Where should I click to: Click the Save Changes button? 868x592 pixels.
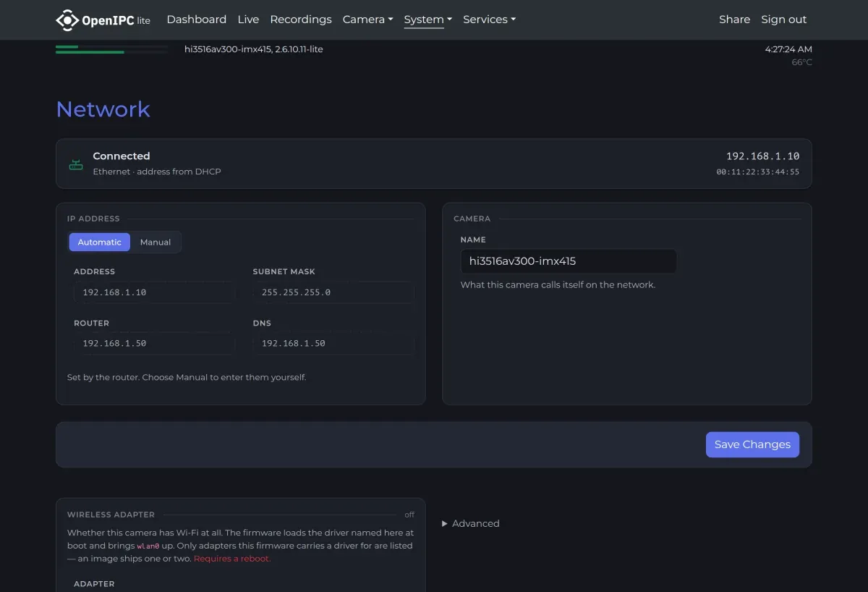coord(752,444)
